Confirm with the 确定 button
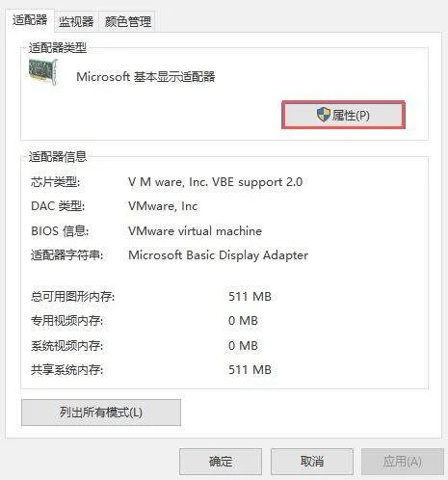The image size is (448, 480). pyautogui.click(x=221, y=462)
